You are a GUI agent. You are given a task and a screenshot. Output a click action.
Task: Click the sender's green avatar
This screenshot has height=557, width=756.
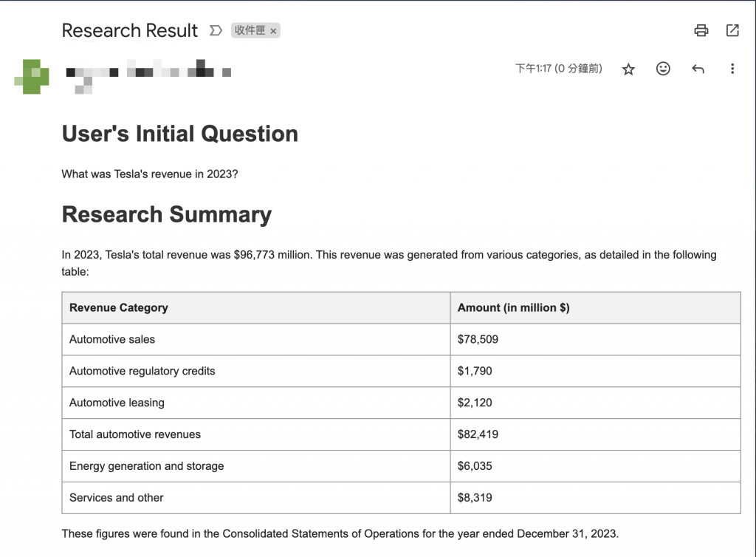(32, 76)
